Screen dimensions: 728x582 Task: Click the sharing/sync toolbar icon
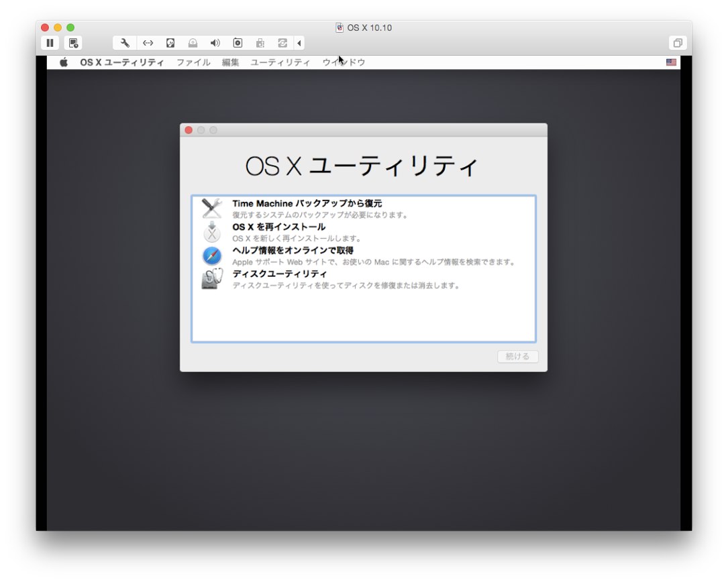pyautogui.click(x=282, y=43)
